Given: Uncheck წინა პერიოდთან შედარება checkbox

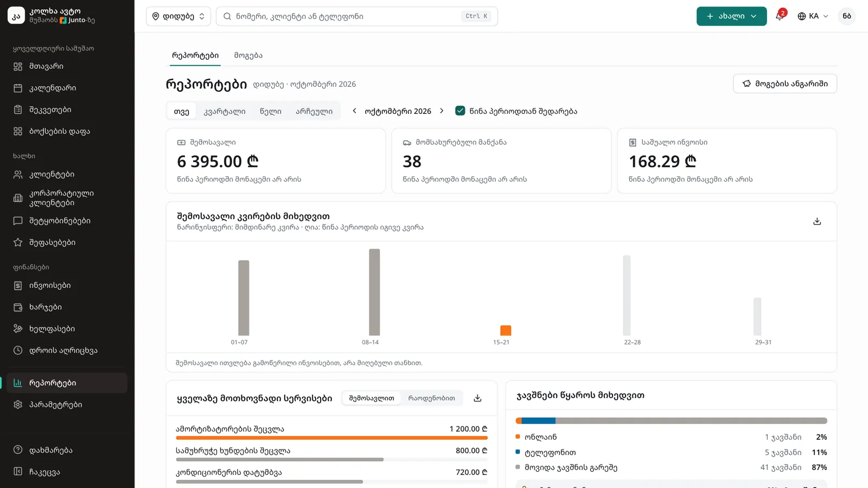Looking at the screenshot, I should 460,111.
